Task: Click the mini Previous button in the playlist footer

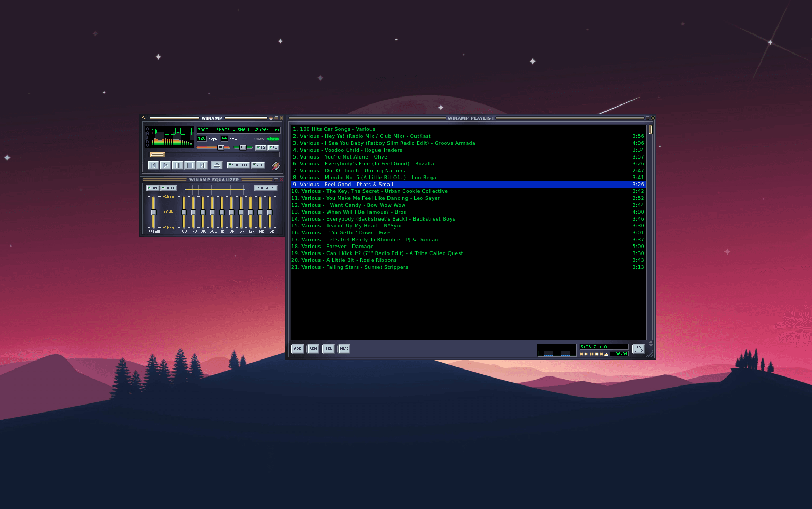Action: point(582,354)
